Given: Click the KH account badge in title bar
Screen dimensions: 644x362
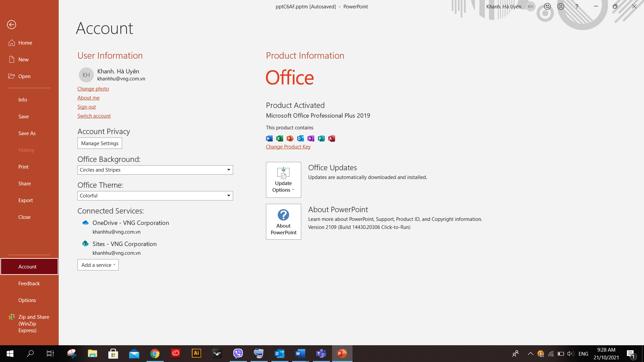Looking at the screenshot, I should coord(531,6).
